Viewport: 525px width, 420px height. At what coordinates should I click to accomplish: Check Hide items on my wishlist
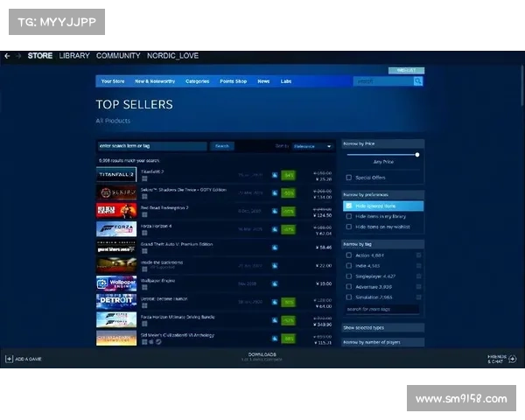tap(349, 227)
